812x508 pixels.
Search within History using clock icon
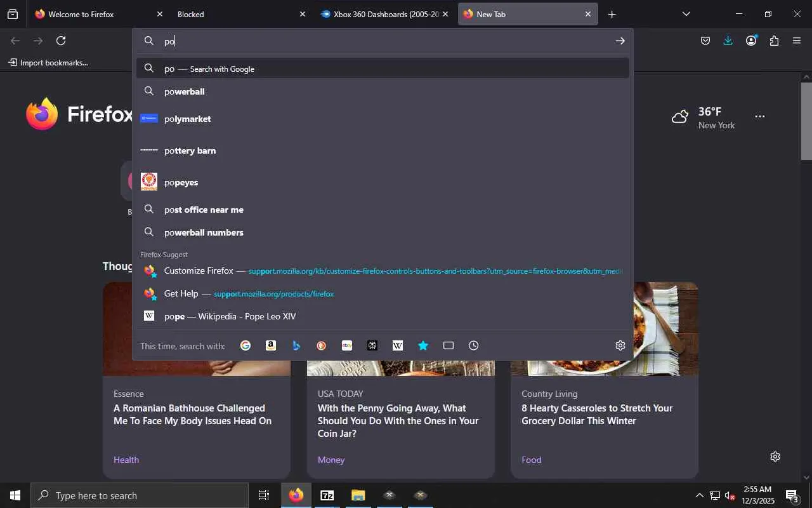click(474, 345)
